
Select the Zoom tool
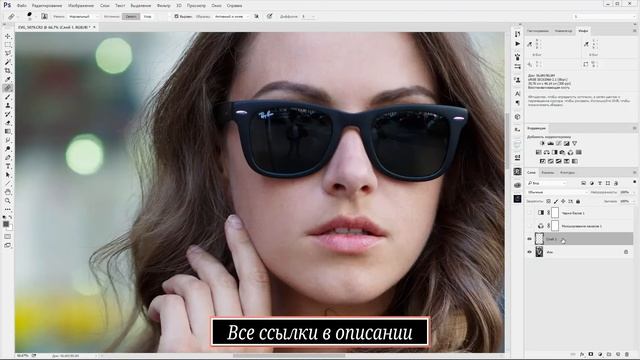(8, 201)
